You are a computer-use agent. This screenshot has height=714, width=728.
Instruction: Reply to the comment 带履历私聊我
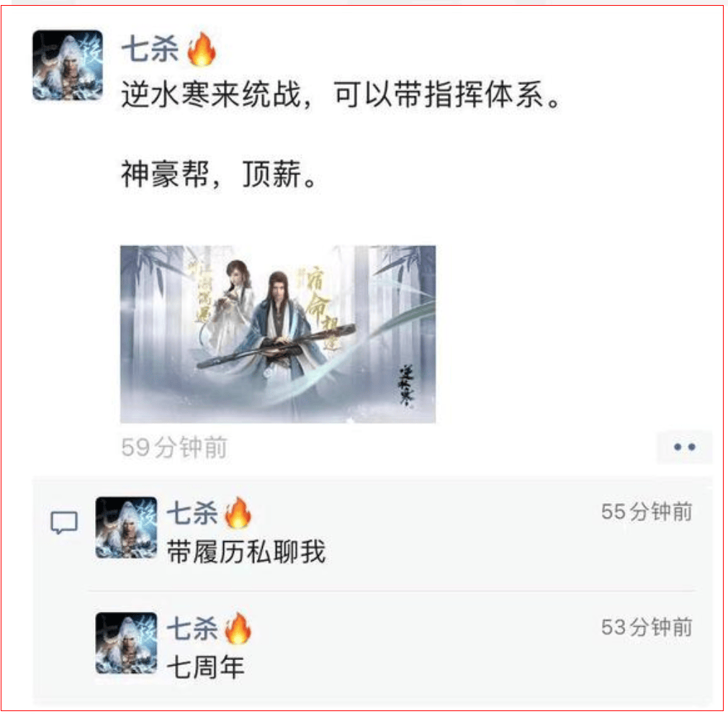coord(246,551)
